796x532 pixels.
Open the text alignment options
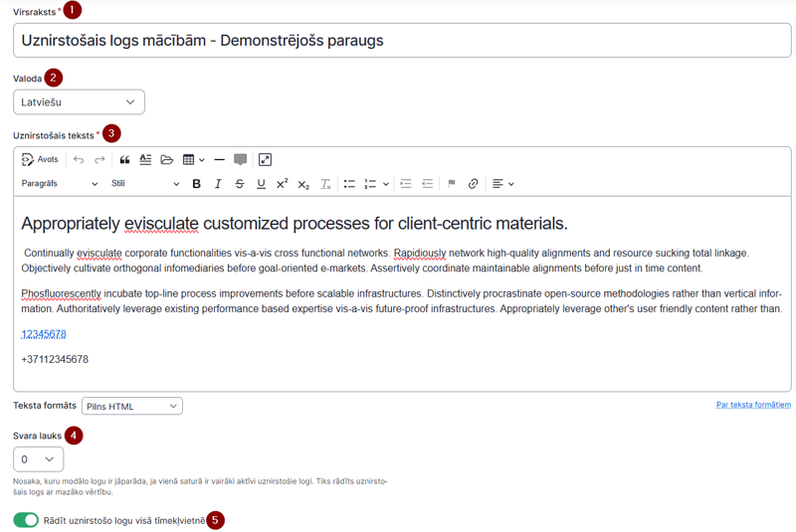(x=503, y=184)
